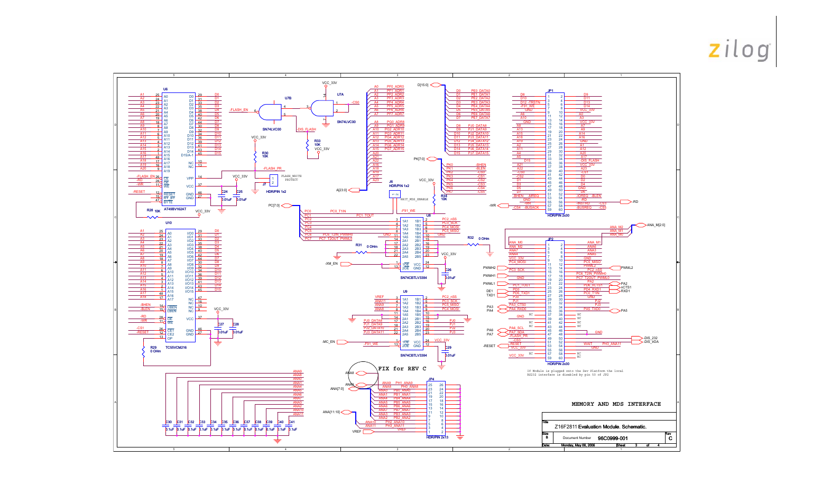This screenshot has height=504, width=831.
Task: Click the '-DIS_232' signal label
Action: pos(650,338)
